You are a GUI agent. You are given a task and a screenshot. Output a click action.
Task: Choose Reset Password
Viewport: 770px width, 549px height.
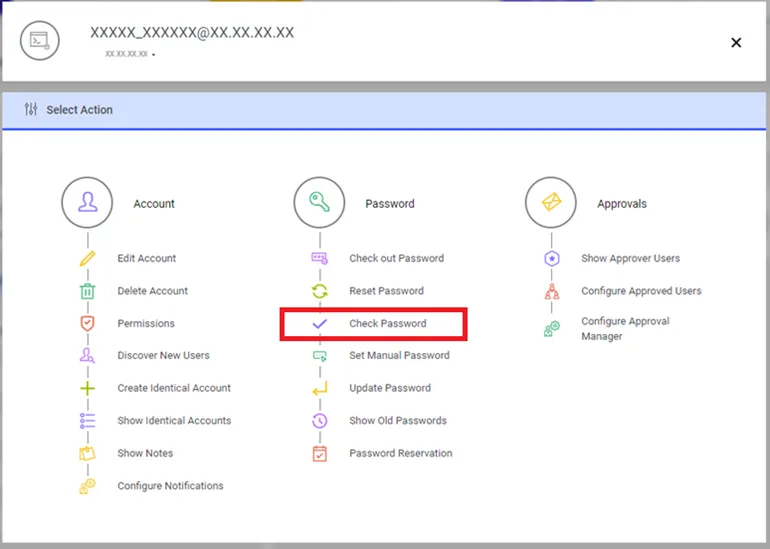point(386,291)
